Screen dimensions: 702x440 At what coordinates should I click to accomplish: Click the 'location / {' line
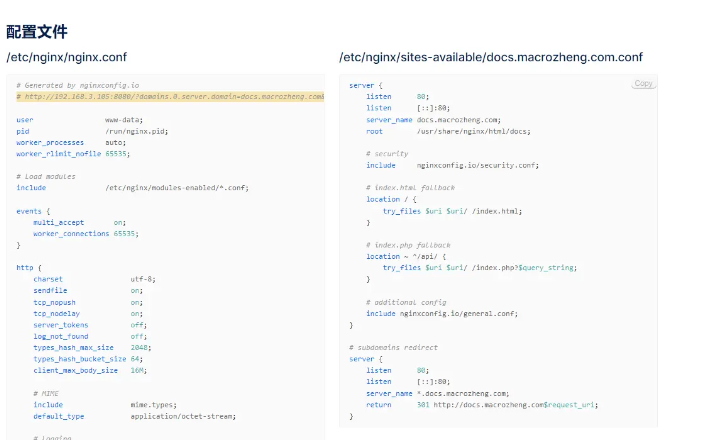tap(391, 200)
